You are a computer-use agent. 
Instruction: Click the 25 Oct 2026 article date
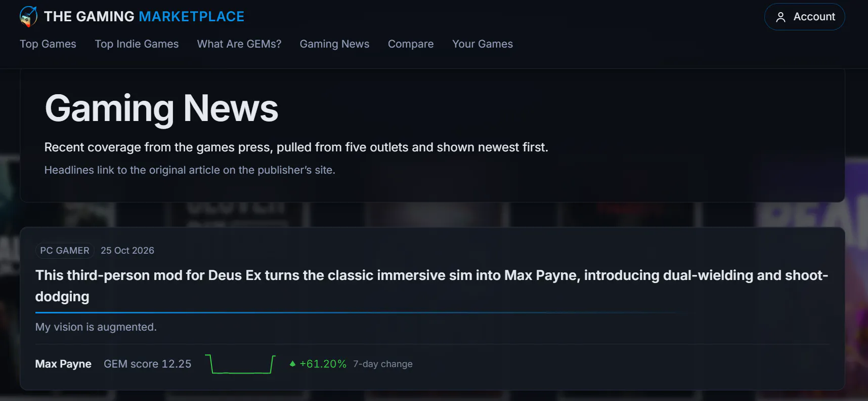point(127,251)
